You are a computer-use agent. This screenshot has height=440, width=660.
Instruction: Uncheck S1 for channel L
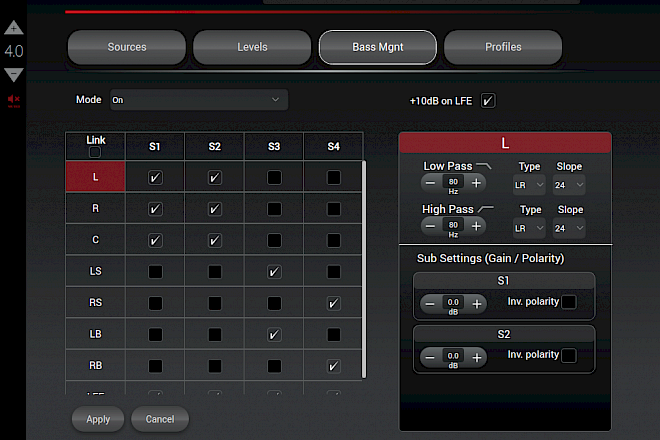coord(155,177)
